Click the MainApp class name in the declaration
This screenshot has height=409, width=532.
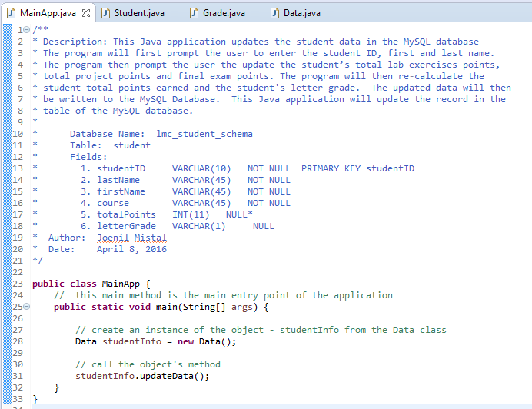tap(120, 284)
